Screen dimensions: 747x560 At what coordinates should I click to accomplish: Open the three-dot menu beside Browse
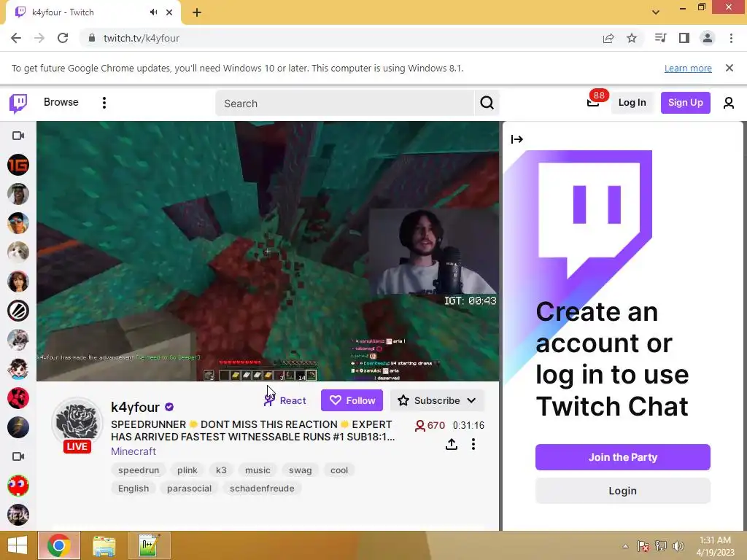[x=104, y=103]
